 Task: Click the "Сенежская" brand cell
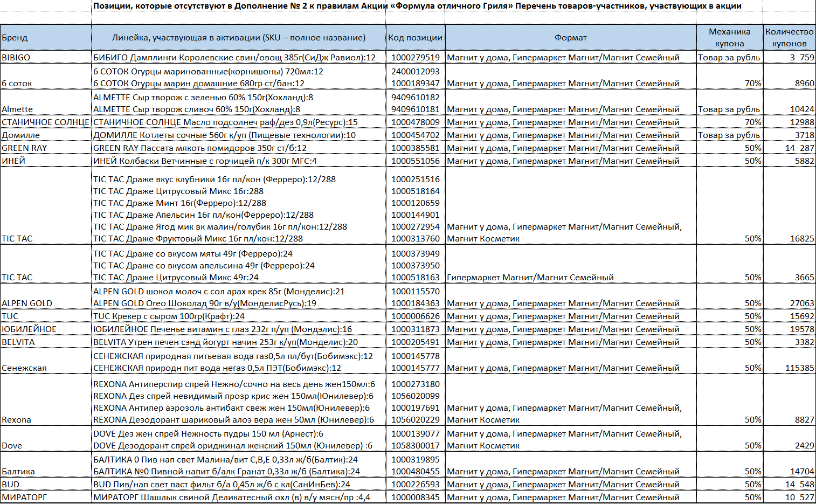click(46, 361)
